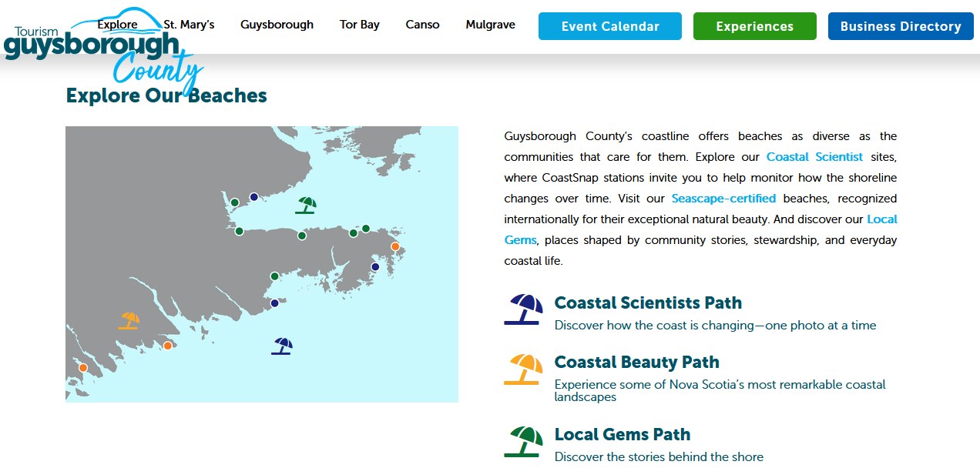
Task: Select the southernmost navy dot on the coastline
Action: [274, 303]
